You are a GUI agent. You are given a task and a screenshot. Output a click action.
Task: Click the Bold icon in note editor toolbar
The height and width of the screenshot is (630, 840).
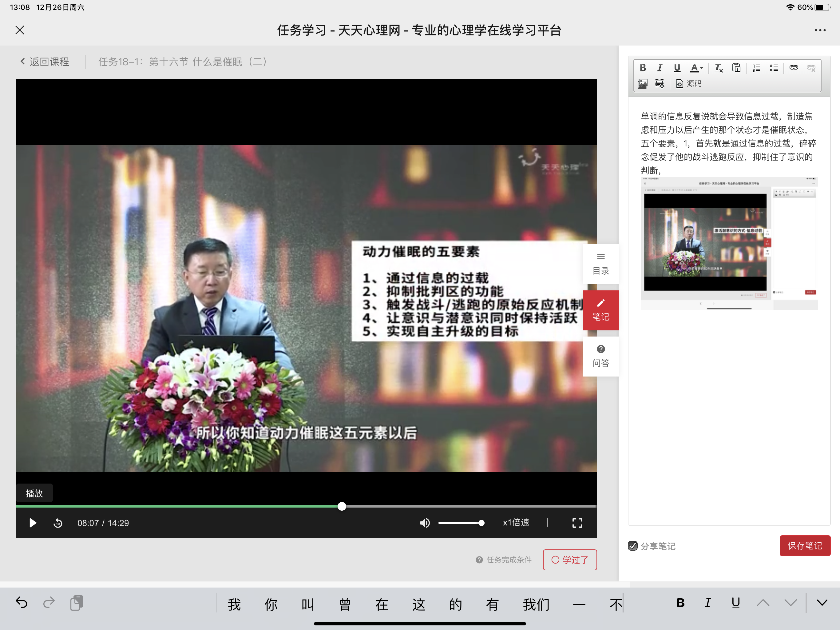coord(643,68)
